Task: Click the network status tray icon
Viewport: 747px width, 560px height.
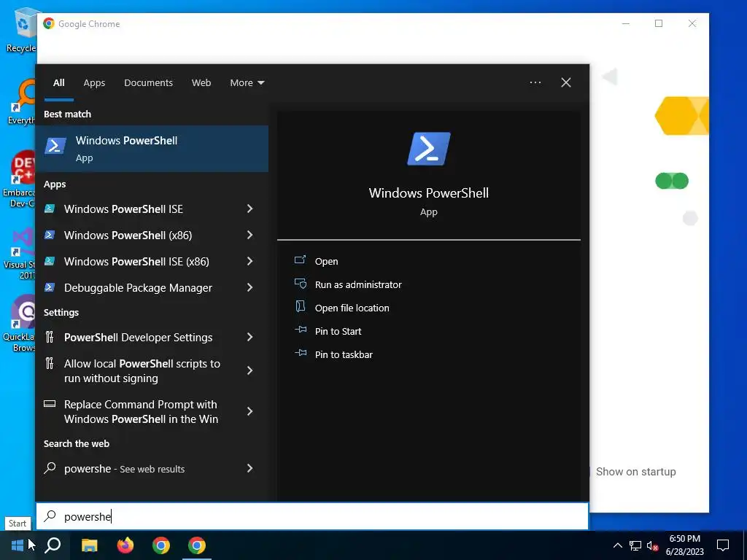Action: coord(635,545)
